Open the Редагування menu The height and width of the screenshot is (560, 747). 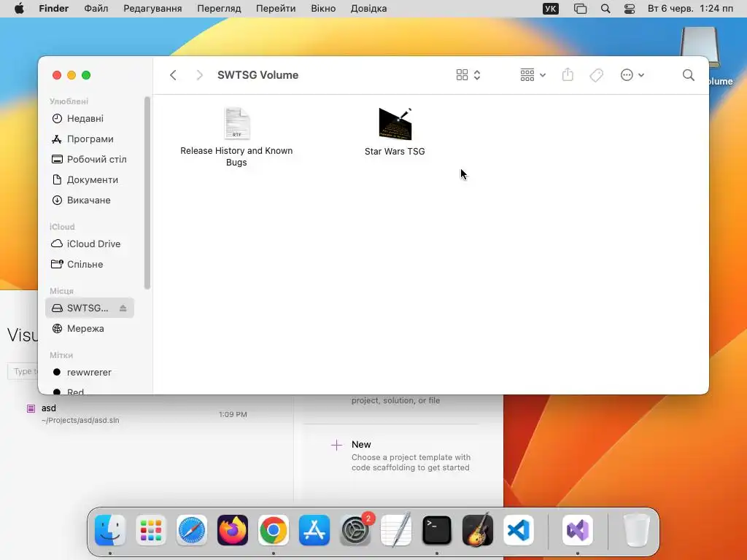point(152,9)
